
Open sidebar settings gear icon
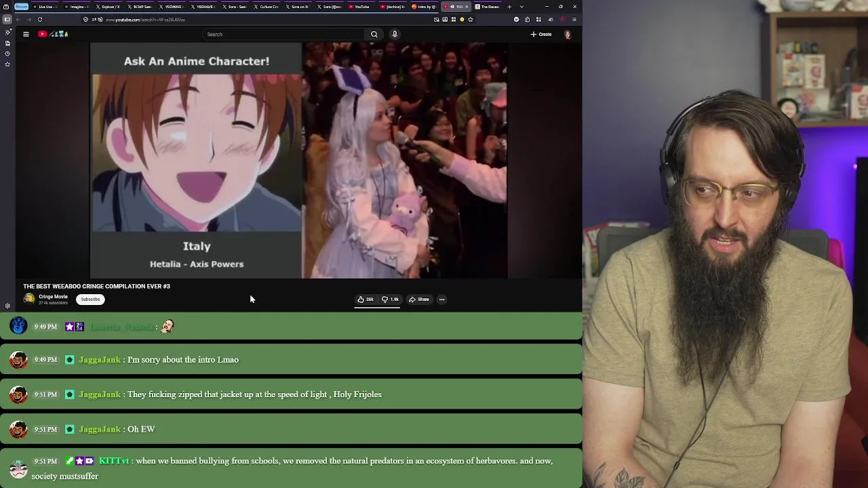(7, 306)
